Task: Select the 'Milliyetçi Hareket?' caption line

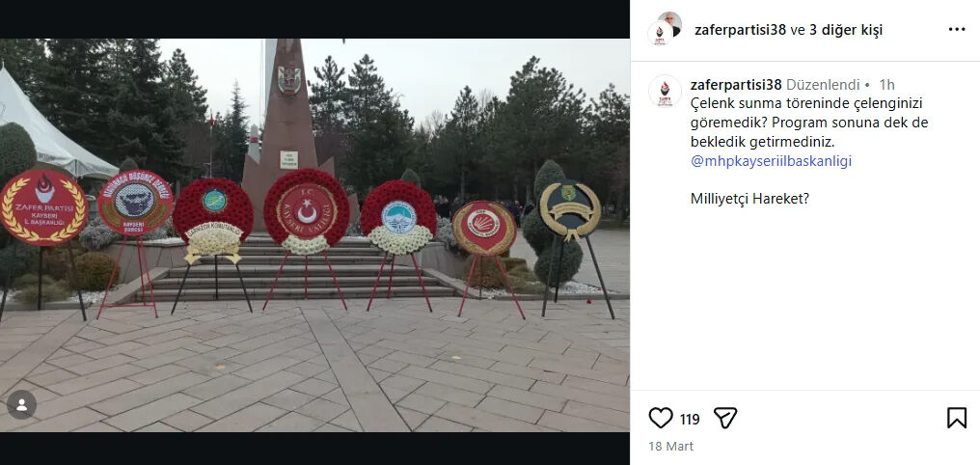Action: (750, 199)
